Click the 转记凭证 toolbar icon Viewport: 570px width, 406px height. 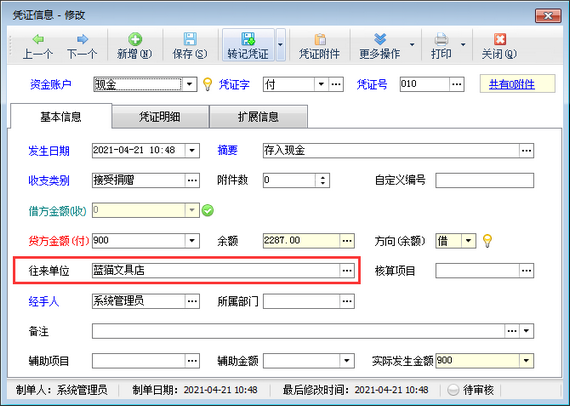[248, 39]
